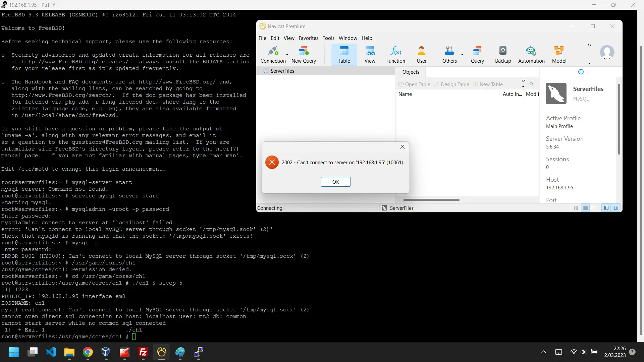Viewport: 644px width, 362px height.
Task: Open the View menu in Navicat
Action: tap(289, 38)
